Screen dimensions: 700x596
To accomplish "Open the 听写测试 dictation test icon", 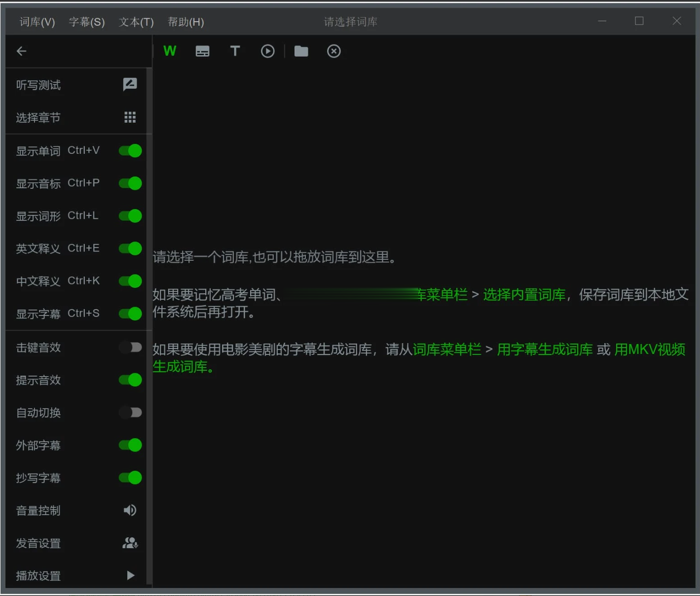I will click(130, 85).
